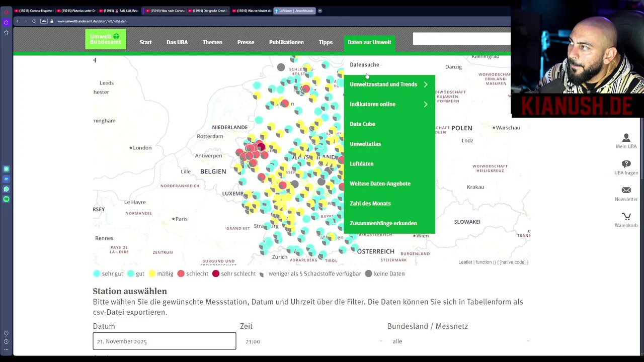Click the Umweltbundesamt logo

(106, 39)
